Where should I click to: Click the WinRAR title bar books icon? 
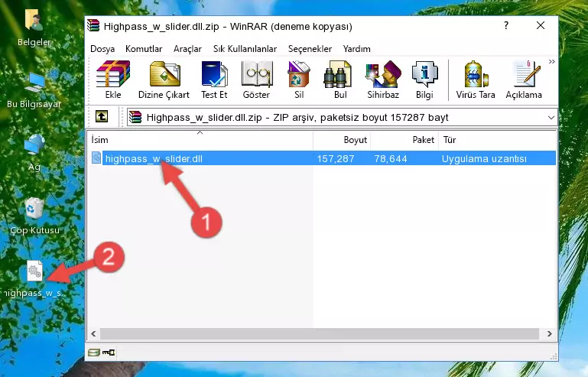(x=94, y=26)
